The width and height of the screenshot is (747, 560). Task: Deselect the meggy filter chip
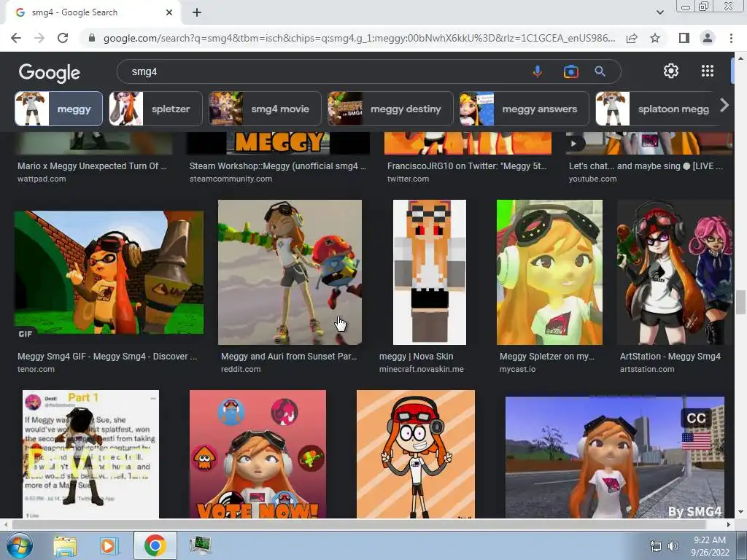pyautogui.click(x=58, y=109)
